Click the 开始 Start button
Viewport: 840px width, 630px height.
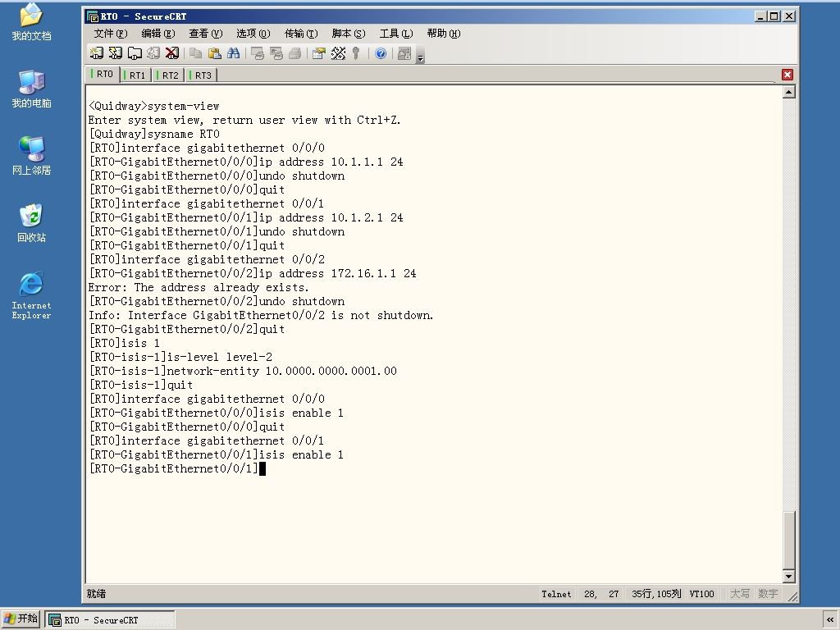point(21,619)
